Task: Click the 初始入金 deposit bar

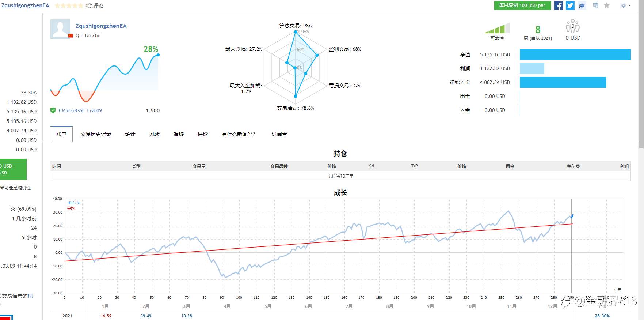Action: tap(563, 82)
